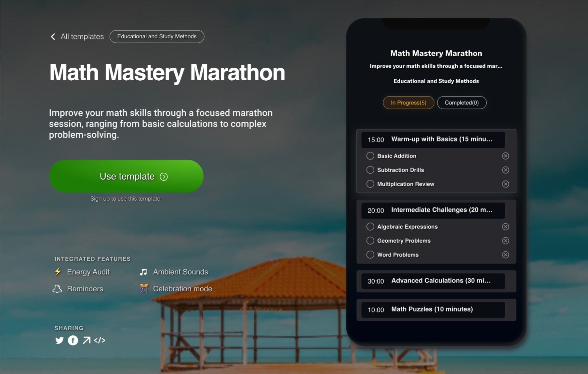Viewport: 588px width, 374px height.
Task: Switch to the Completed tab
Action: click(x=462, y=102)
